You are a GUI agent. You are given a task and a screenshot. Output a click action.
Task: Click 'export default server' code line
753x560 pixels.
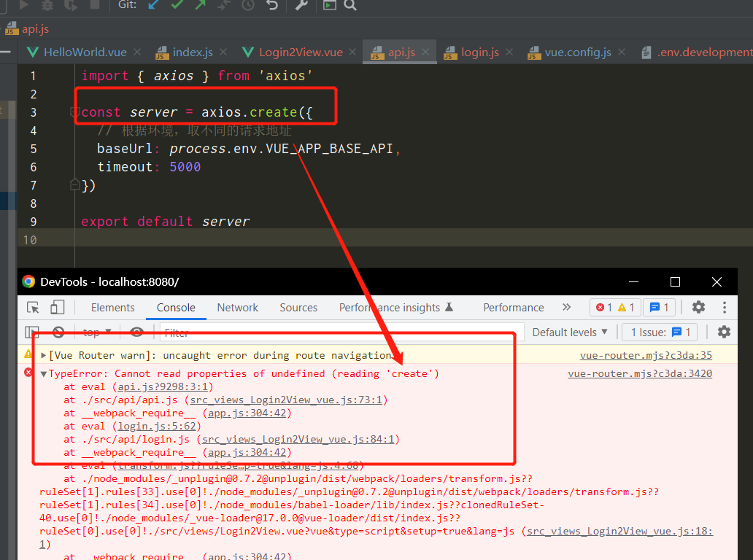[x=165, y=222]
